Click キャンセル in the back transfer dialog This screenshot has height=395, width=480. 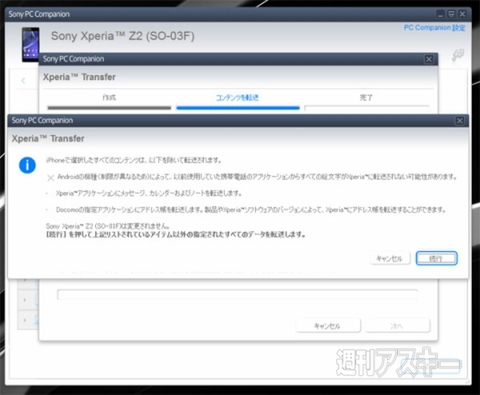pos(328,326)
